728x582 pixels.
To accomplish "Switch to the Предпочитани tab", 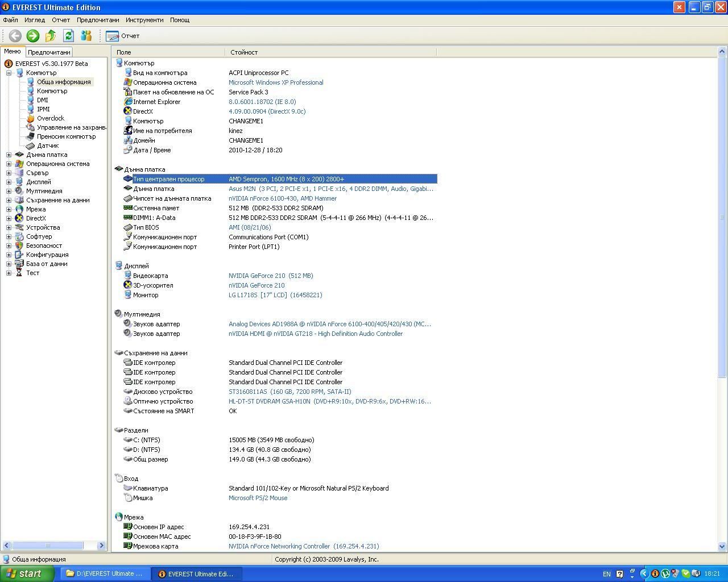I will coord(49,52).
